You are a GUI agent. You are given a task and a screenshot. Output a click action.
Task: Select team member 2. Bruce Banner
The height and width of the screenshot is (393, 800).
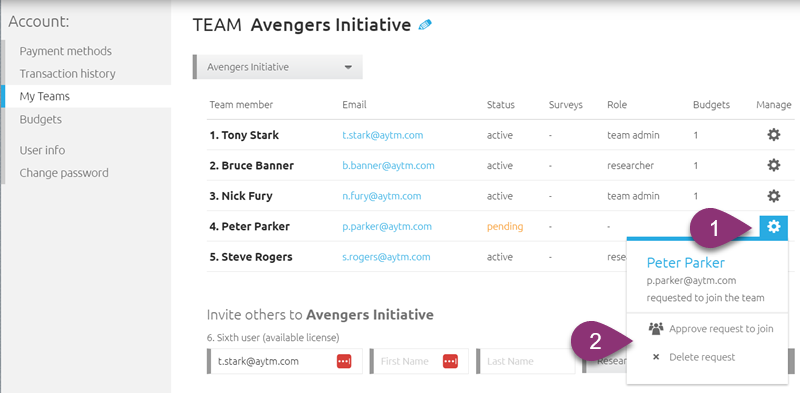pos(252,166)
